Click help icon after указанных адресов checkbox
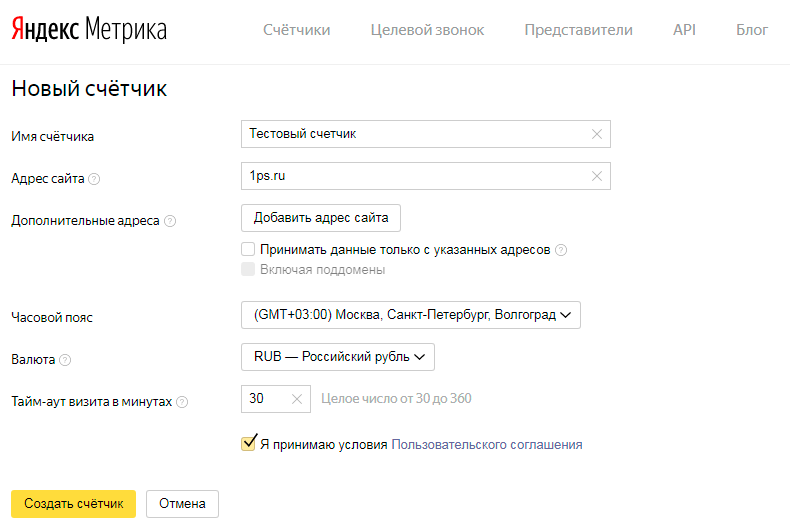The width and height of the screenshot is (790, 530). point(561,250)
